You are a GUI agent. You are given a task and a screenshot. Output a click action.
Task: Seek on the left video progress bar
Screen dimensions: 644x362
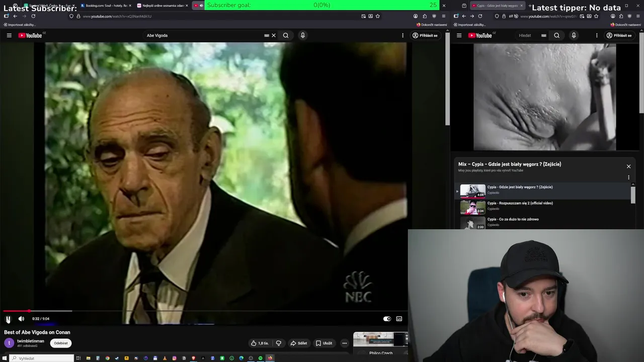[204, 311]
